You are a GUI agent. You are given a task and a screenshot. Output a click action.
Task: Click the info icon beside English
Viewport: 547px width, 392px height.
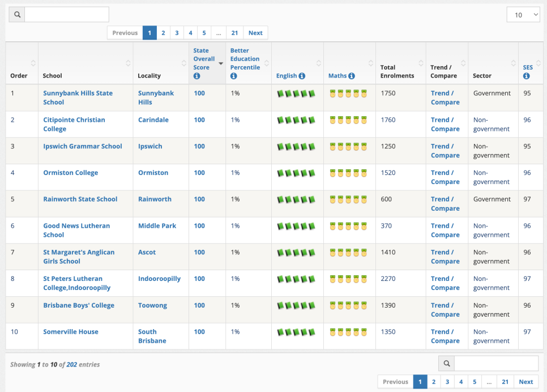(302, 76)
